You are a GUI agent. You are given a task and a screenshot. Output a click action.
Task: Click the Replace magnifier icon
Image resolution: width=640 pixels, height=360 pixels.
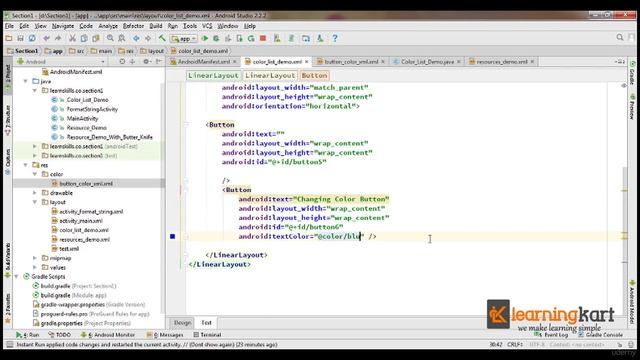pos(122,38)
